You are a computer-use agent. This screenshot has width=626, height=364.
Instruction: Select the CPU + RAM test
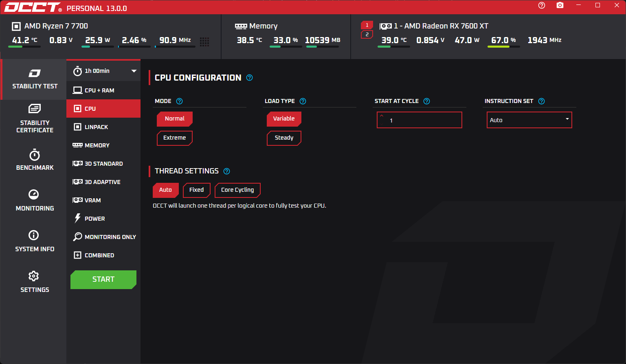tap(103, 90)
